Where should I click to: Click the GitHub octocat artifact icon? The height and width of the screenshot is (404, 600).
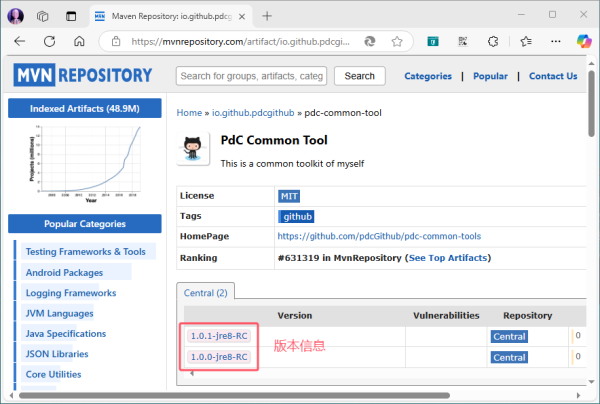coord(193,149)
